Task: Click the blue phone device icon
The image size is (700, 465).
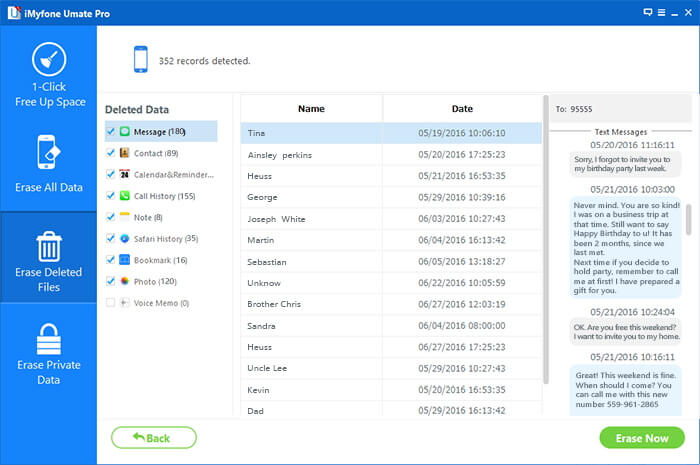Action: pos(141,59)
